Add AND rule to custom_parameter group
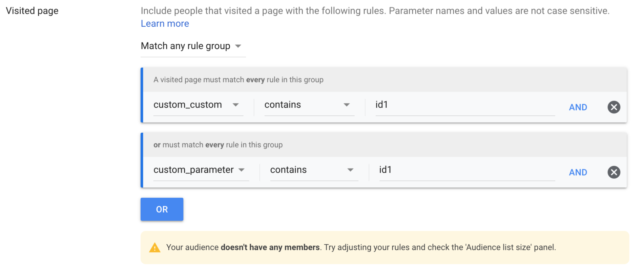The width and height of the screenshot is (644, 265). pos(578,172)
